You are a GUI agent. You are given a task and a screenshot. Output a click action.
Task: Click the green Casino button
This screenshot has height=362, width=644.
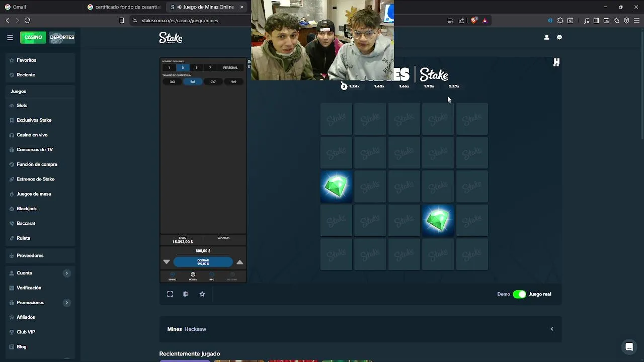tap(33, 37)
